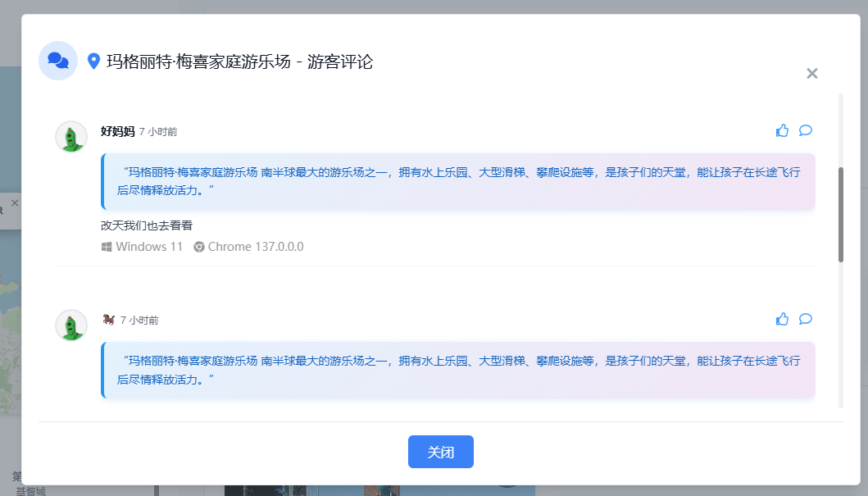Reply to the horse emoji user's comment
This screenshot has height=496, width=868.
point(805,319)
